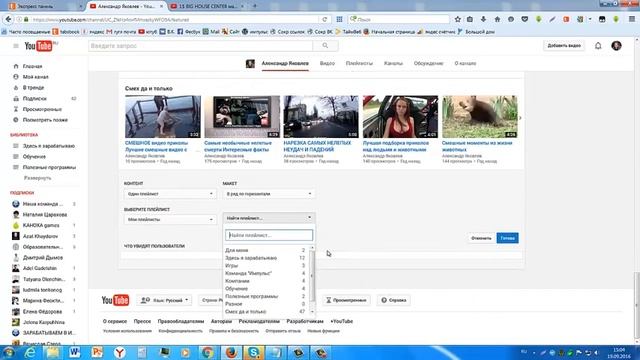
Task: Open the Facebook bookmark labeled Фейсбук
Action: click(189, 31)
